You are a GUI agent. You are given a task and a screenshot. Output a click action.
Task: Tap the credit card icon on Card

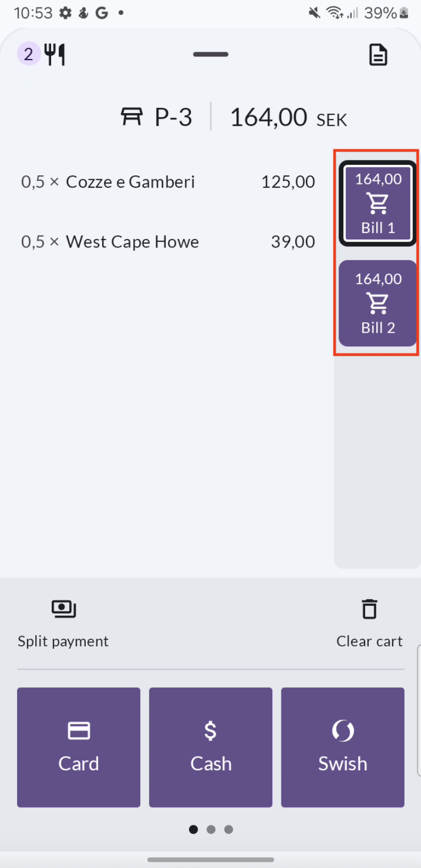[79, 730]
